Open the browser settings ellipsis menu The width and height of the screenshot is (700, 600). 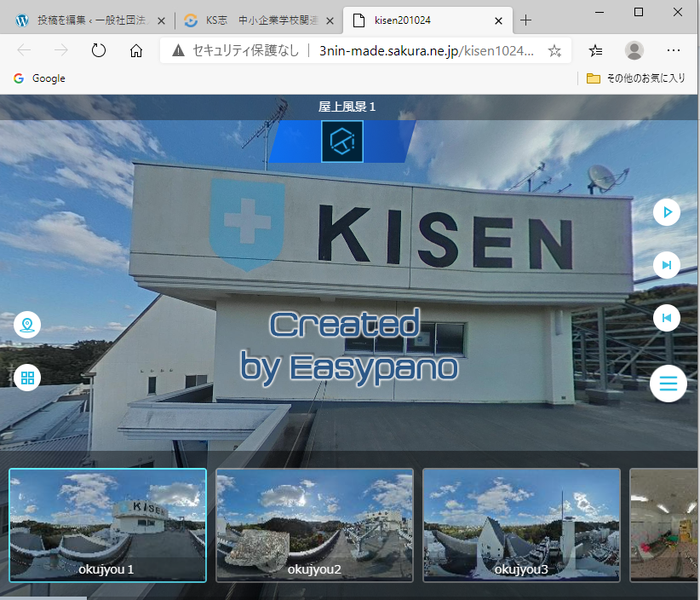coord(674,50)
